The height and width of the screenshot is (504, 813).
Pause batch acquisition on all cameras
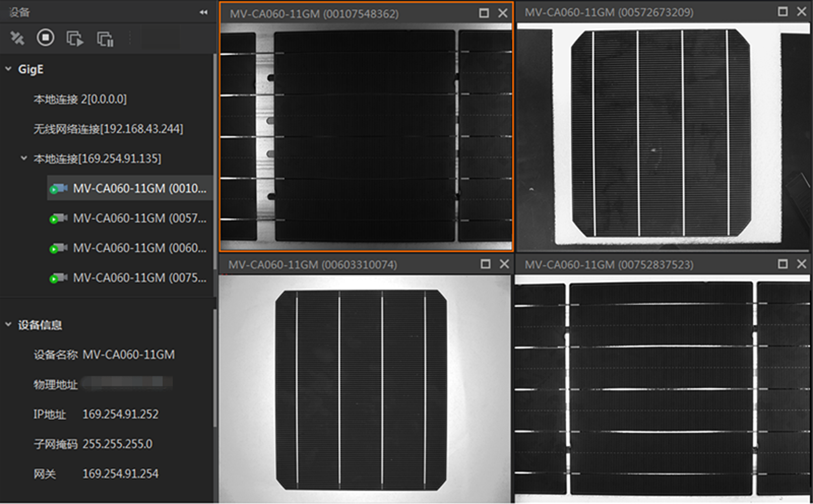[x=105, y=39]
